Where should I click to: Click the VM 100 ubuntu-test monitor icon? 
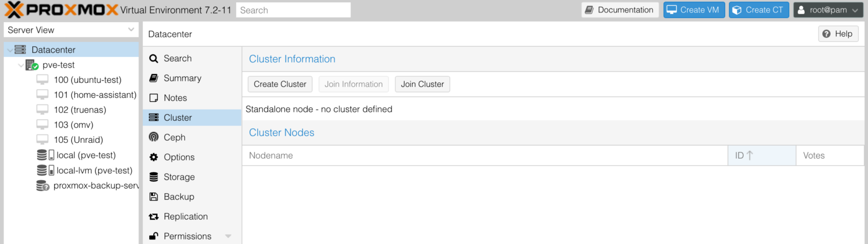(42, 80)
